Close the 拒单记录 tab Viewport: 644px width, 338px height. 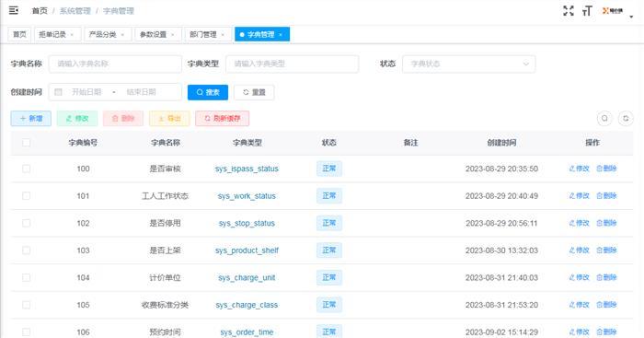(x=73, y=35)
